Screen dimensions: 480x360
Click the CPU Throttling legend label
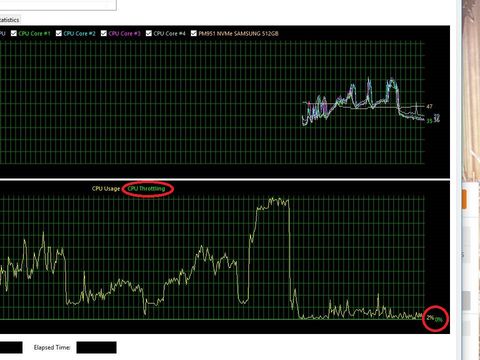[x=146, y=189]
